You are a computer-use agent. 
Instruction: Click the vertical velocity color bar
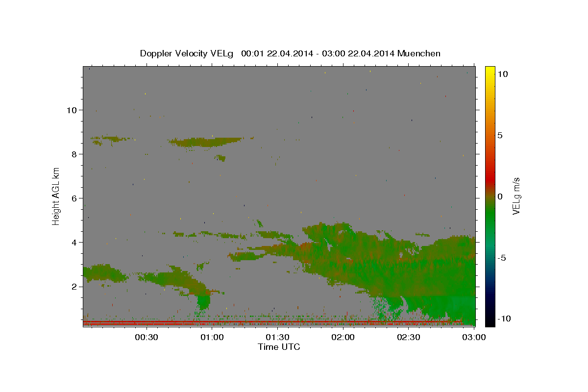pos(490,196)
